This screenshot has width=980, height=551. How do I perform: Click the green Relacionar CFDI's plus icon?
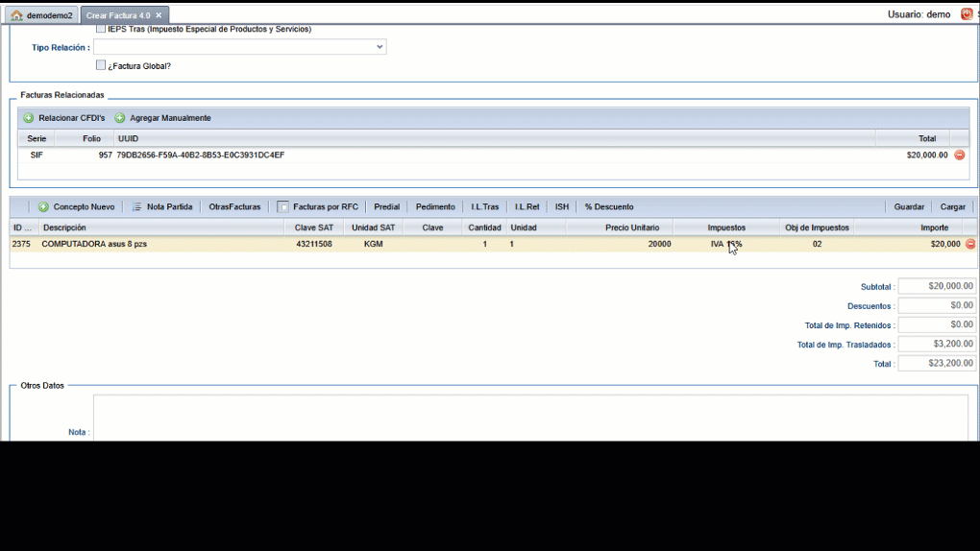click(29, 118)
